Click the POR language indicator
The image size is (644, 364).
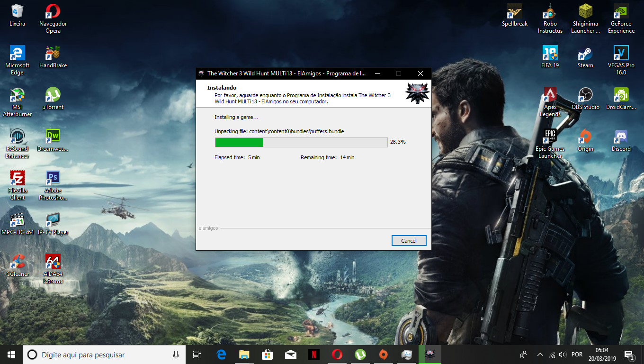click(x=577, y=355)
